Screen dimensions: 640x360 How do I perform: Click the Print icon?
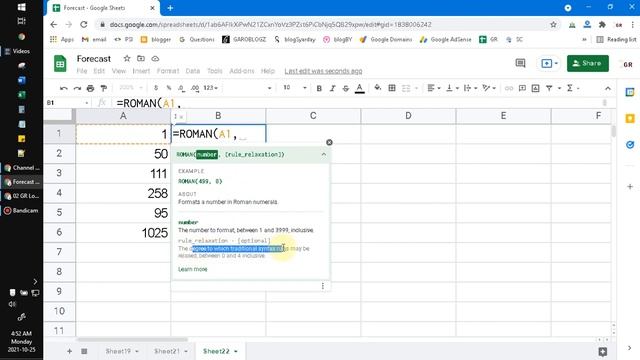pyautogui.click(x=90, y=88)
